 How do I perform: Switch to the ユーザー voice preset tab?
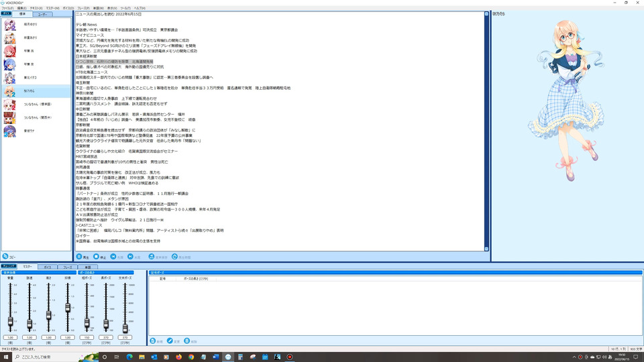pos(42,14)
